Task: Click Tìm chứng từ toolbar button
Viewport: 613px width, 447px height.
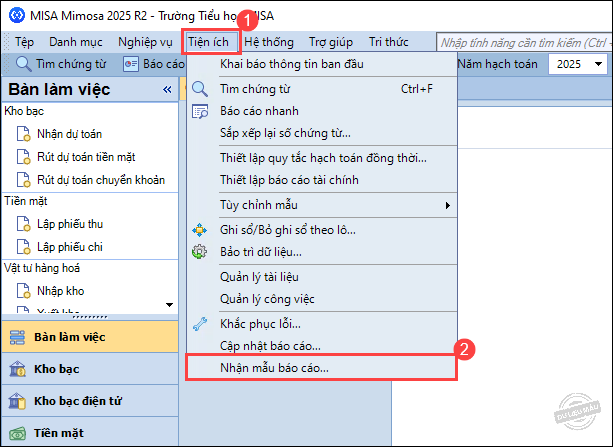Action: coord(61,64)
